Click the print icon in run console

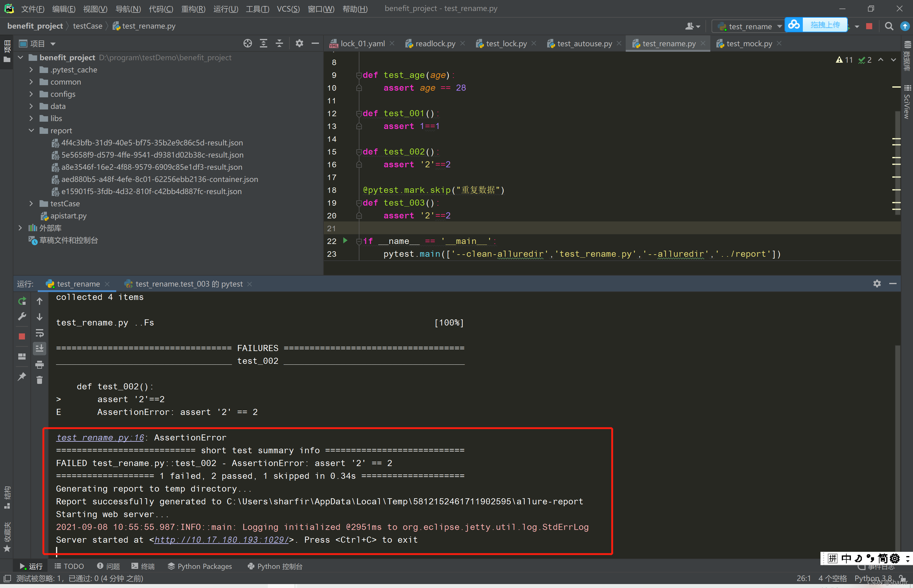[39, 365]
